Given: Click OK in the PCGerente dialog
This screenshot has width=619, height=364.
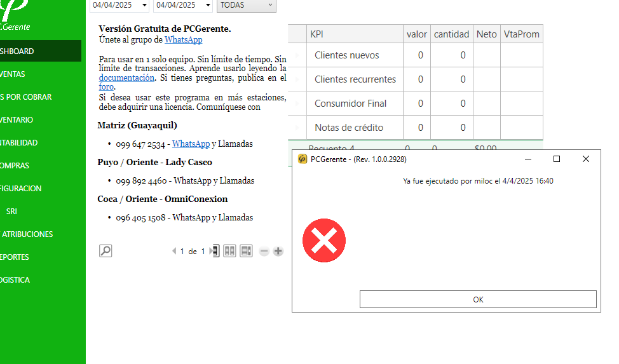Looking at the screenshot, I should click(478, 299).
